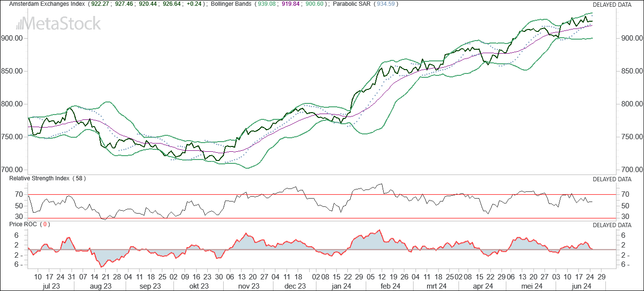Click DELAYED DATA text in the Price ROC panel
This screenshot has height=291, width=644.
click(x=612, y=225)
